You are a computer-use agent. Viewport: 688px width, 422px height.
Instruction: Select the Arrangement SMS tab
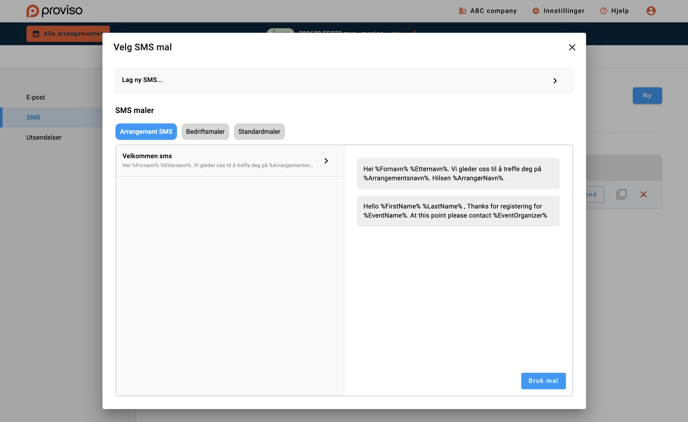[x=146, y=132]
